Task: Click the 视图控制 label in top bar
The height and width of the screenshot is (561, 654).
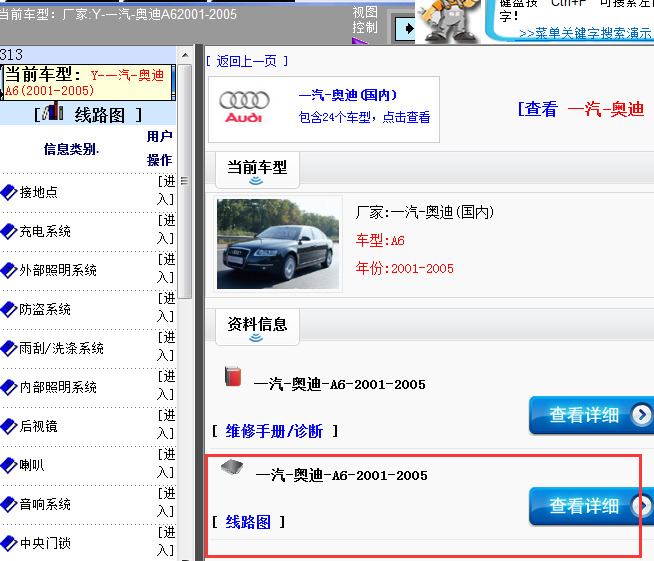Action: pos(365,20)
